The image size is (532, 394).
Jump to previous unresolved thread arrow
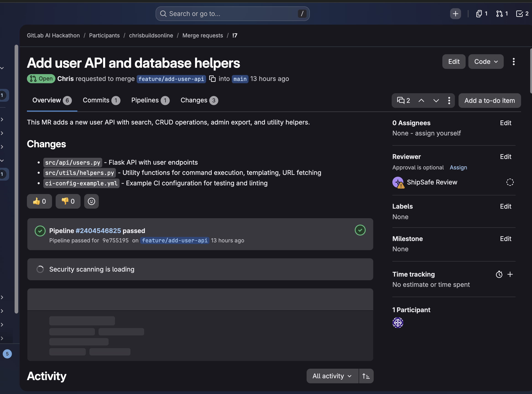[421, 100]
